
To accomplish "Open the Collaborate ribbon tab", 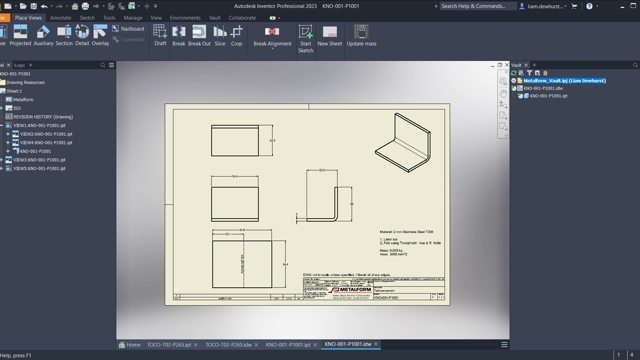I will pyautogui.click(x=242, y=18).
